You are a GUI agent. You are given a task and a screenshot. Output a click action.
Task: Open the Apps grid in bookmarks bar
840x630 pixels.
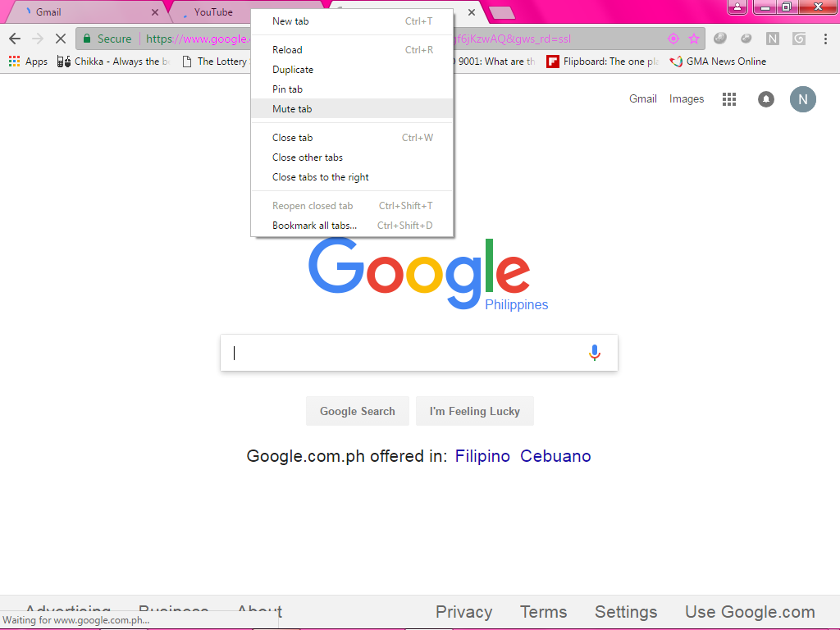tap(29, 61)
